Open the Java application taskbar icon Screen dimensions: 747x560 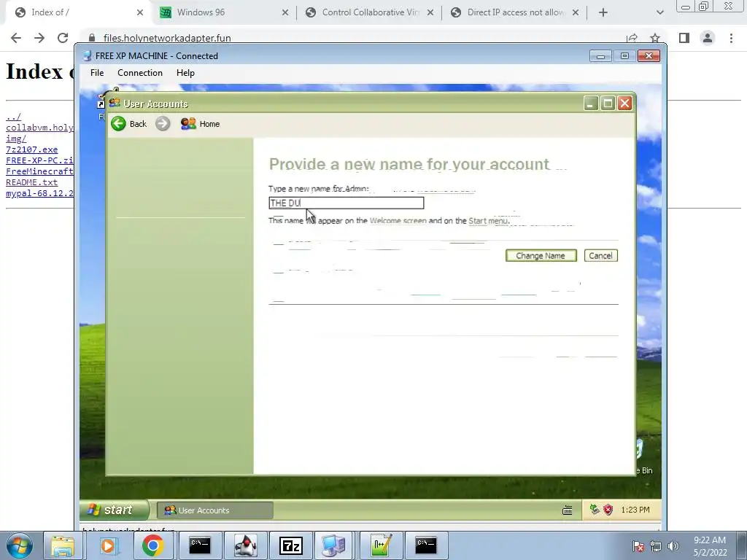click(245, 545)
